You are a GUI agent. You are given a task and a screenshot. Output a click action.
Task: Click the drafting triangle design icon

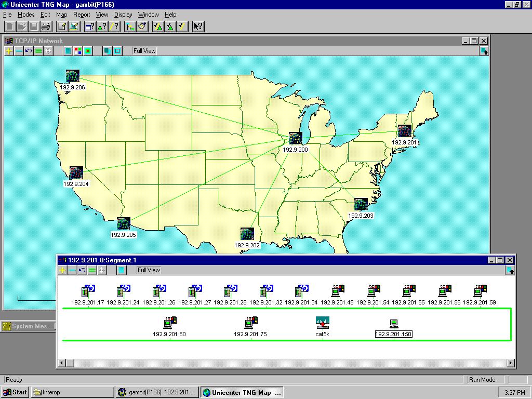(74, 26)
